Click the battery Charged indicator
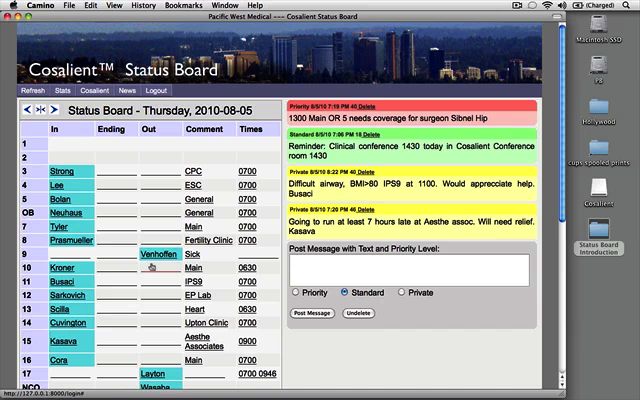 tap(593, 5)
